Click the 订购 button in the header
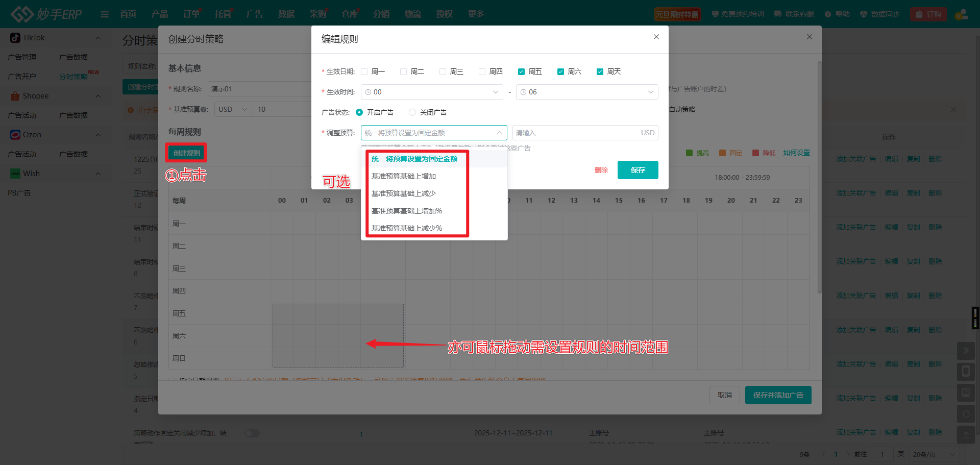This screenshot has height=465, width=980. click(928, 14)
